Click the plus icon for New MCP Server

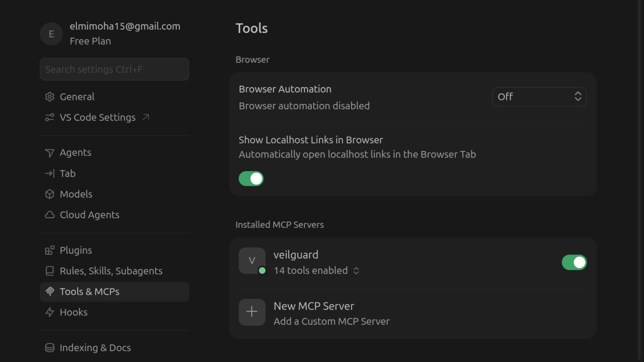pyautogui.click(x=252, y=312)
